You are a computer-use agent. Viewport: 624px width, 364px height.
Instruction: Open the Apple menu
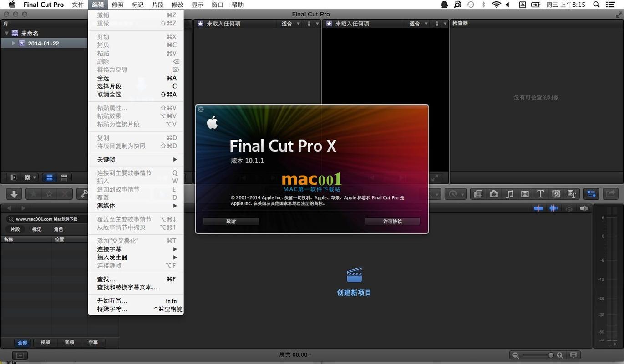click(x=12, y=5)
